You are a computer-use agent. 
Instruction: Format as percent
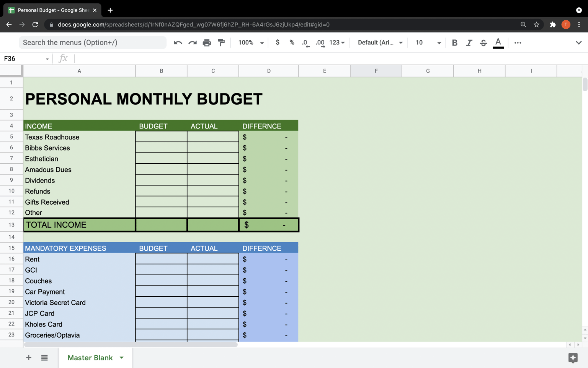(x=292, y=43)
